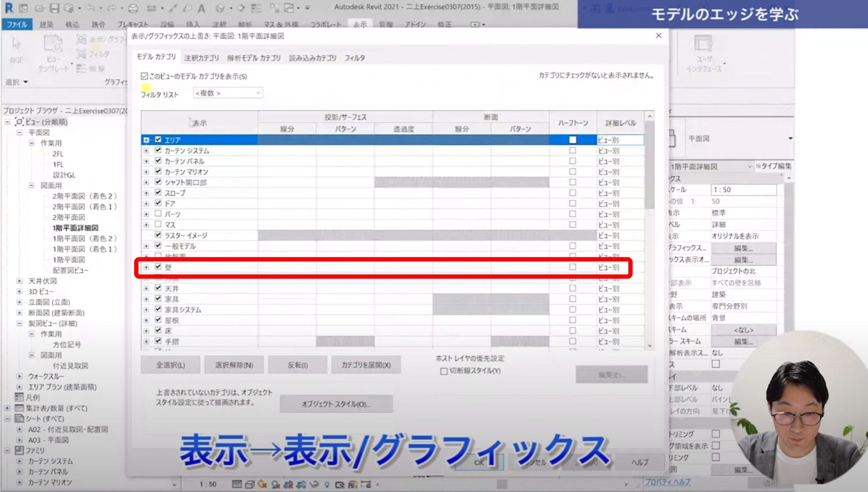
Task: Uncheck the 壁 category visibility checkbox
Action: click(x=158, y=267)
